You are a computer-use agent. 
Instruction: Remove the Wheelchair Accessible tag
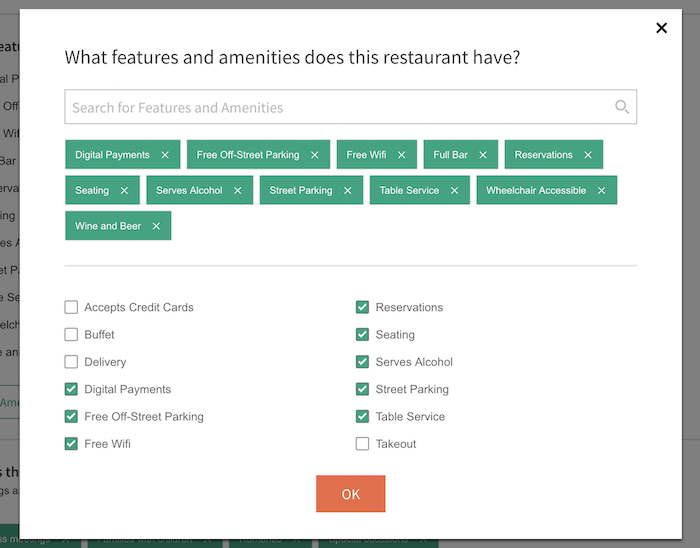point(601,191)
